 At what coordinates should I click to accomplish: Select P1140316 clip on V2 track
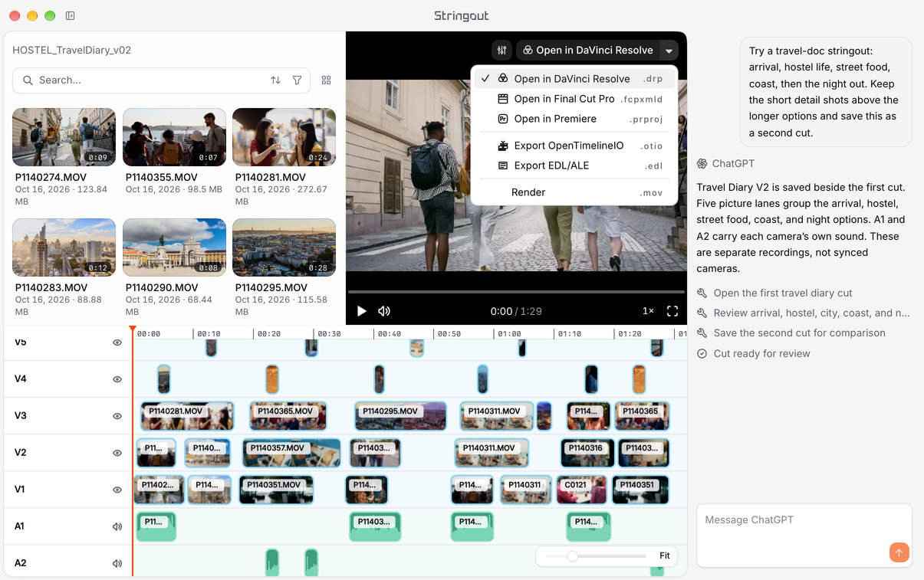click(x=587, y=453)
